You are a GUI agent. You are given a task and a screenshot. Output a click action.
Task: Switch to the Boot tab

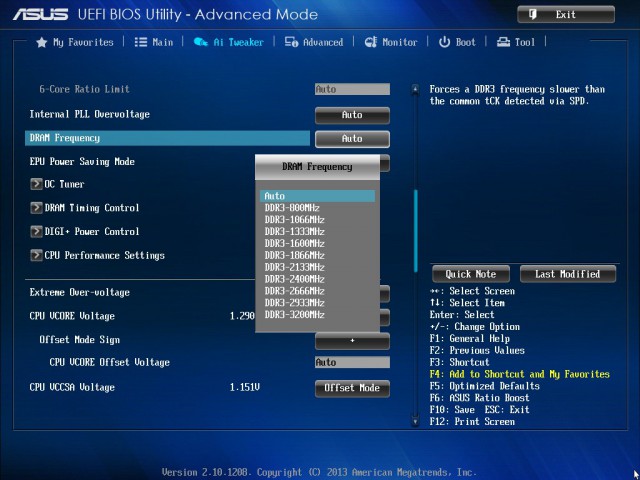457,42
